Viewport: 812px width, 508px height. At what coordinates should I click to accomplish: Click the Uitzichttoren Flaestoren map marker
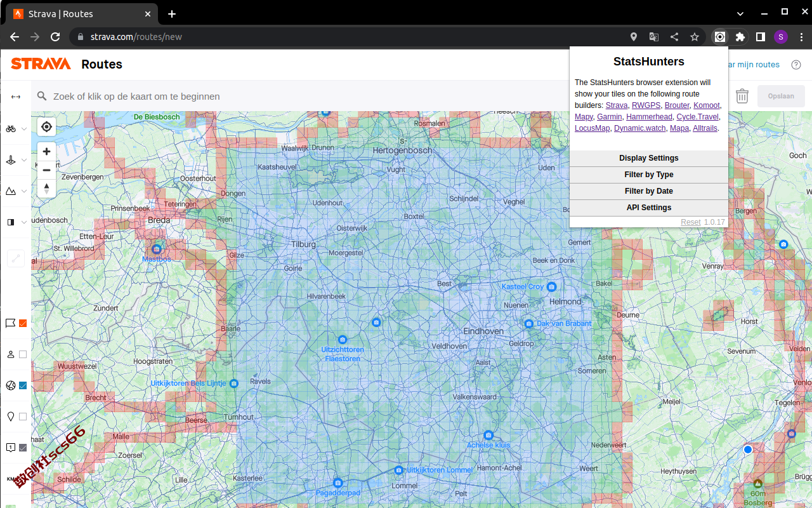[x=343, y=340]
